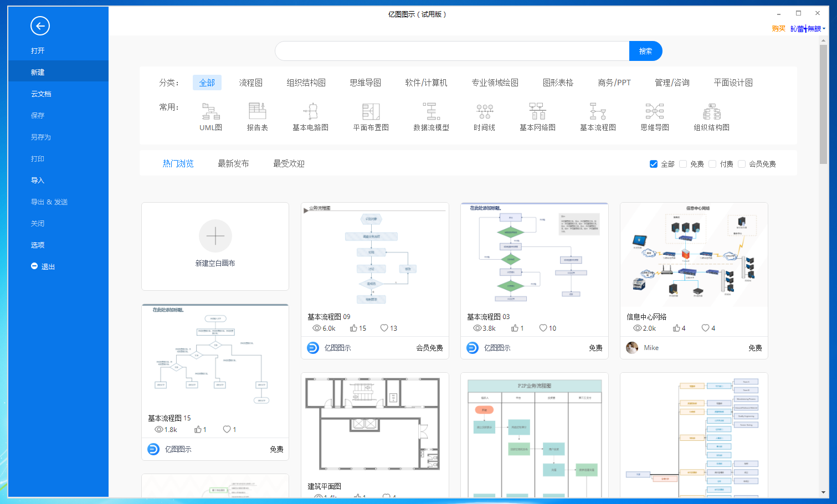Image resolution: width=837 pixels, height=504 pixels.
Task: Open the UML图 template icon
Action: click(x=210, y=111)
